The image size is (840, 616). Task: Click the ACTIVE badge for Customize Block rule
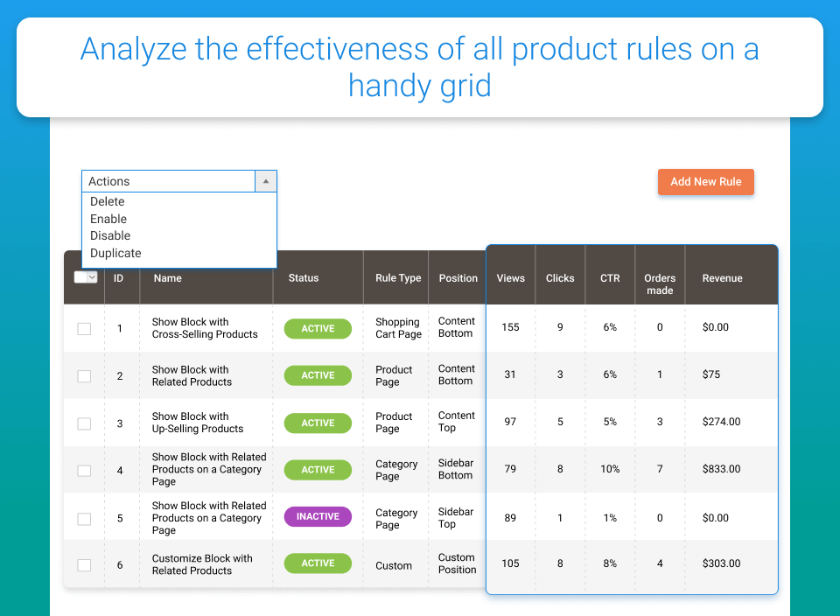(x=318, y=563)
